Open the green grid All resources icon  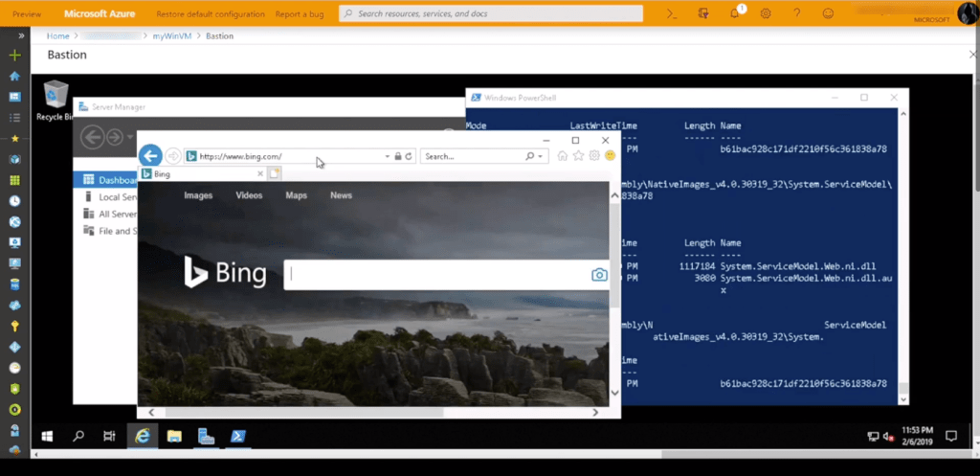tap(15, 180)
